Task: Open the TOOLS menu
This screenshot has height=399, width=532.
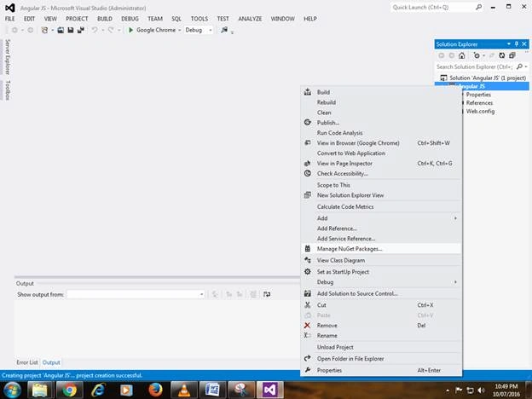Action: pos(199,19)
